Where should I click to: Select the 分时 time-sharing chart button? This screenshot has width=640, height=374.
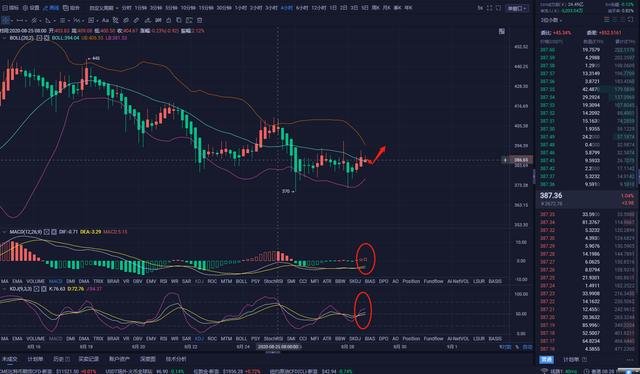126,8
